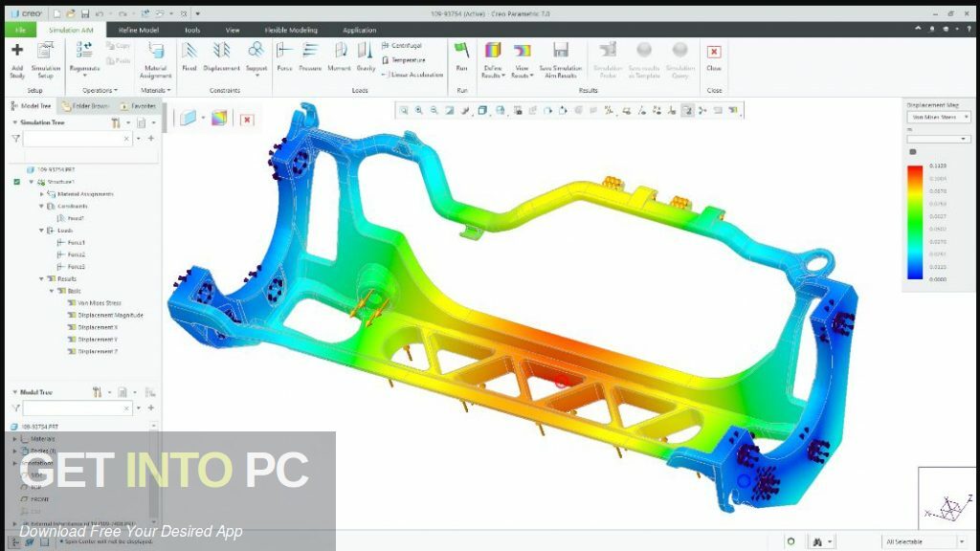
Task: Add a Centrifugal load
Action: [401, 46]
